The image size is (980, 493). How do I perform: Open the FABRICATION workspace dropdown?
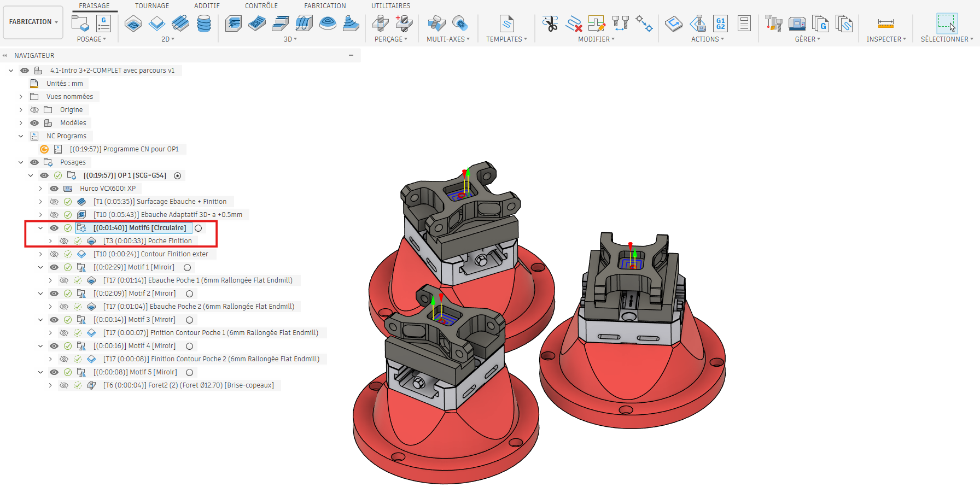(33, 22)
